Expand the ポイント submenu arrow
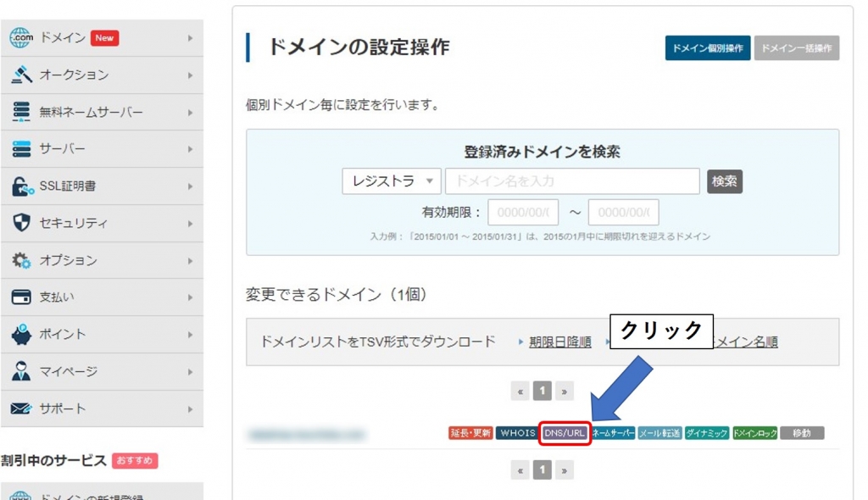 [x=190, y=335]
